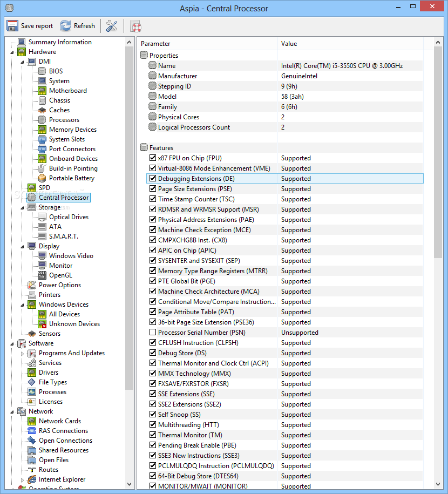Click the SPD memory icon
Screen dimensions: 448x494
coord(32,188)
